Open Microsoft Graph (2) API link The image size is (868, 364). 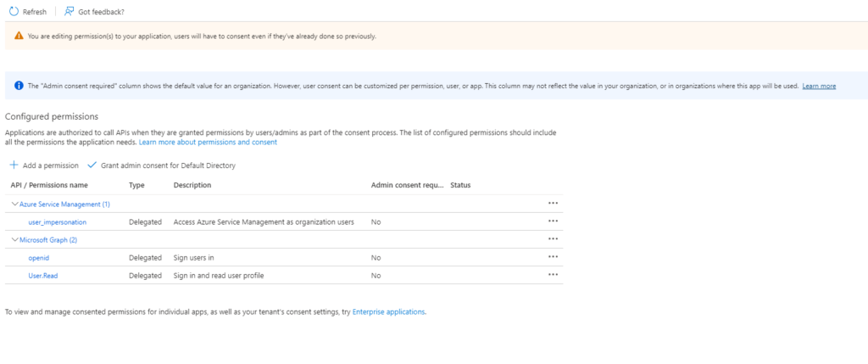(47, 240)
